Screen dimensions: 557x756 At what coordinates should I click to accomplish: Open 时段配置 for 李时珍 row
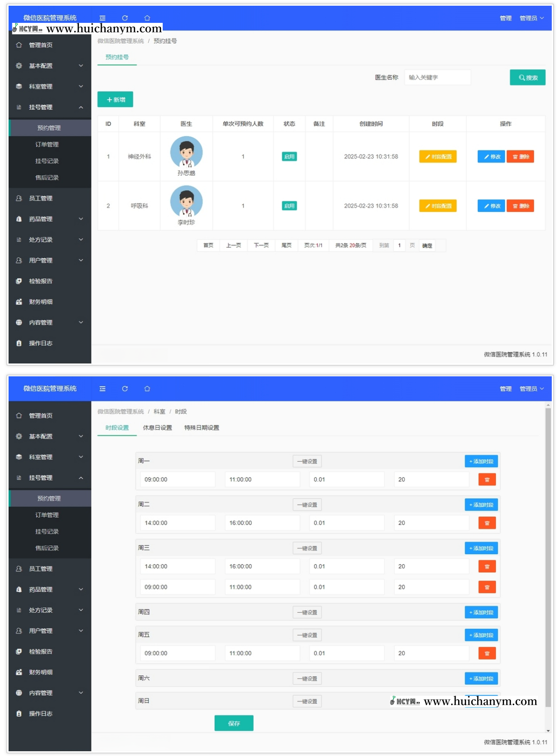[438, 206]
